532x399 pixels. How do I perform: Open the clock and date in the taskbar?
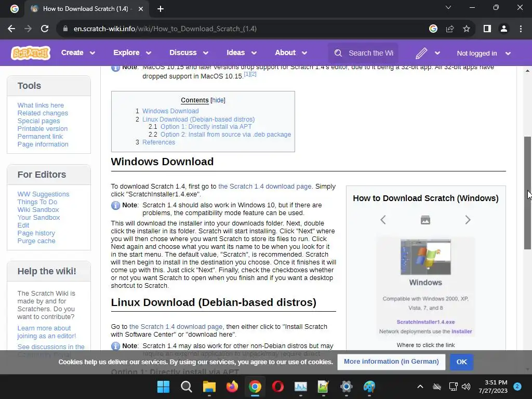(x=493, y=387)
